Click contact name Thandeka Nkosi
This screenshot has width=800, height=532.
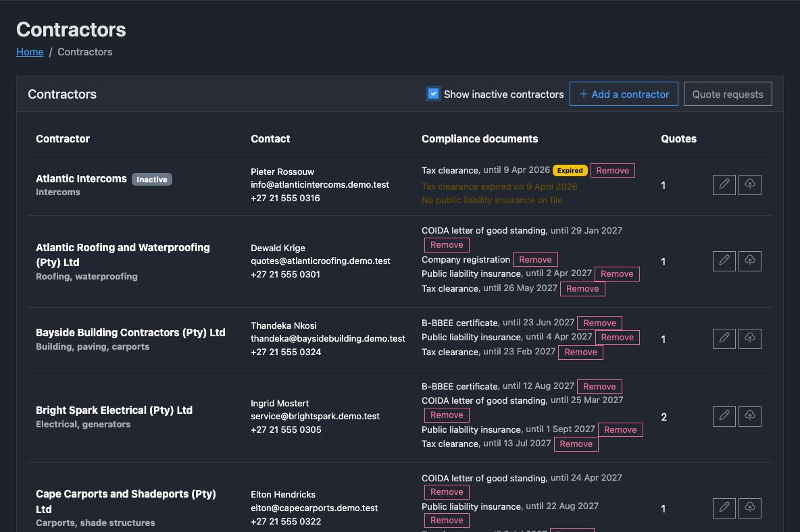pos(284,325)
